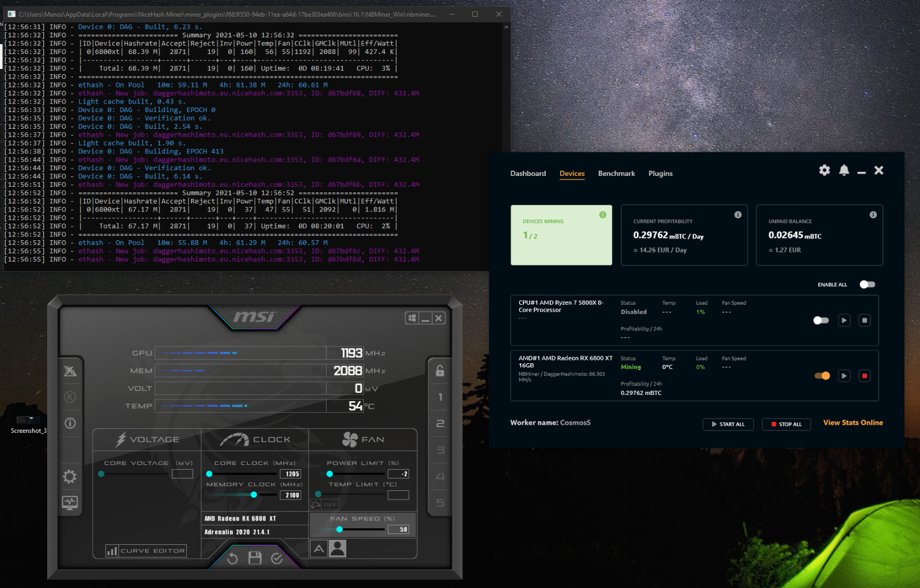This screenshot has height=588, width=920.
Task: Start the CPU#1 Ryzen device play button
Action: [844, 320]
